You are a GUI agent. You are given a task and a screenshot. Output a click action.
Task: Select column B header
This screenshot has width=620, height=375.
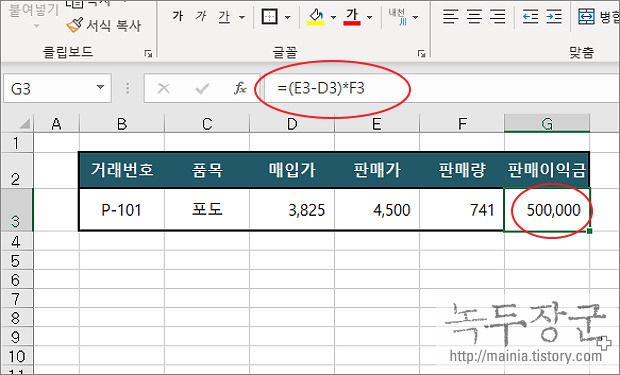click(x=122, y=124)
